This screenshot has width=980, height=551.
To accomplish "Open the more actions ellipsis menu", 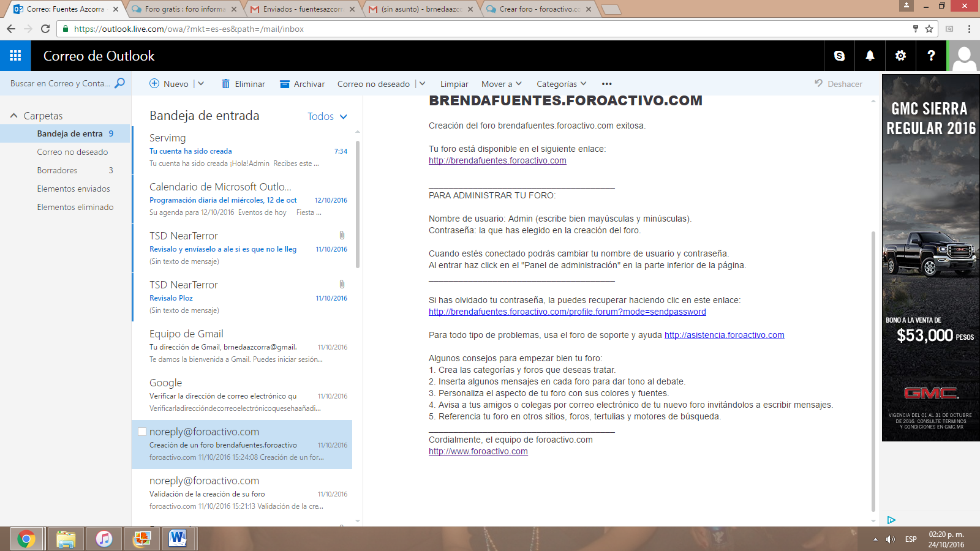I will pos(606,84).
